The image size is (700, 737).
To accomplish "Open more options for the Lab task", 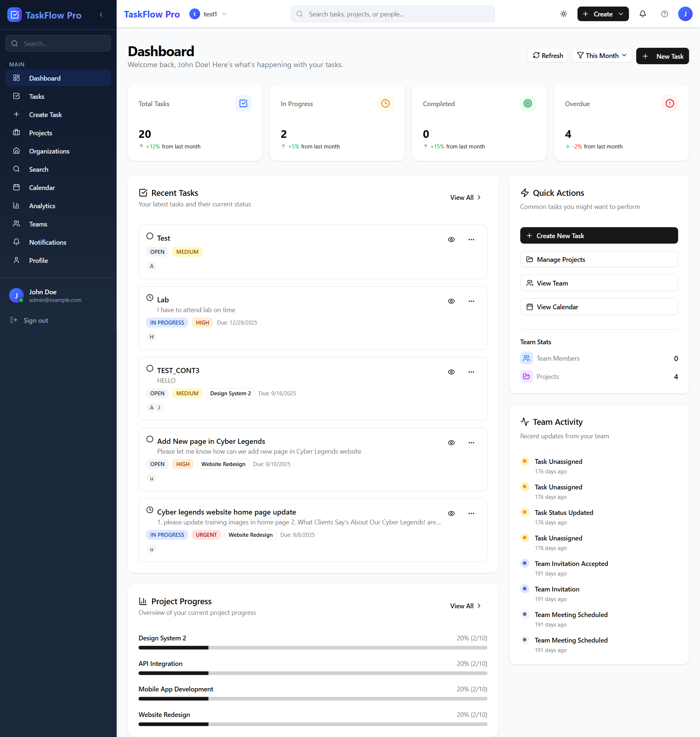I will click(x=471, y=301).
